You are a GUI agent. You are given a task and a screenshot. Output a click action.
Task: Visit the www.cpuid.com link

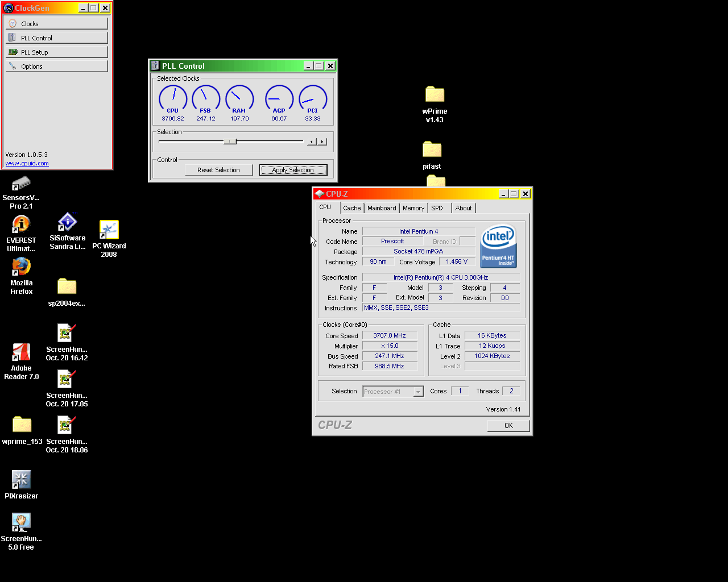[27, 163]
